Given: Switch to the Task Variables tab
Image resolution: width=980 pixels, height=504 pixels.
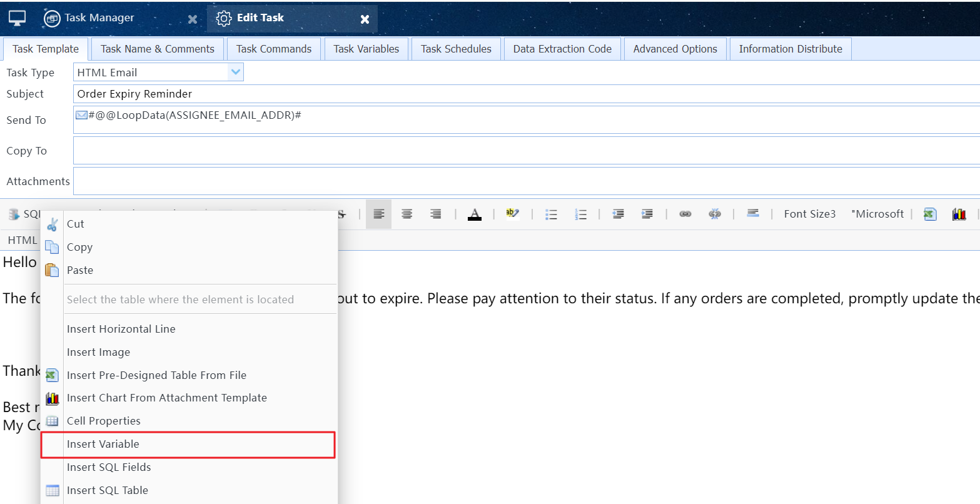Looking at the screenshot, I should [x=366, y=49].
